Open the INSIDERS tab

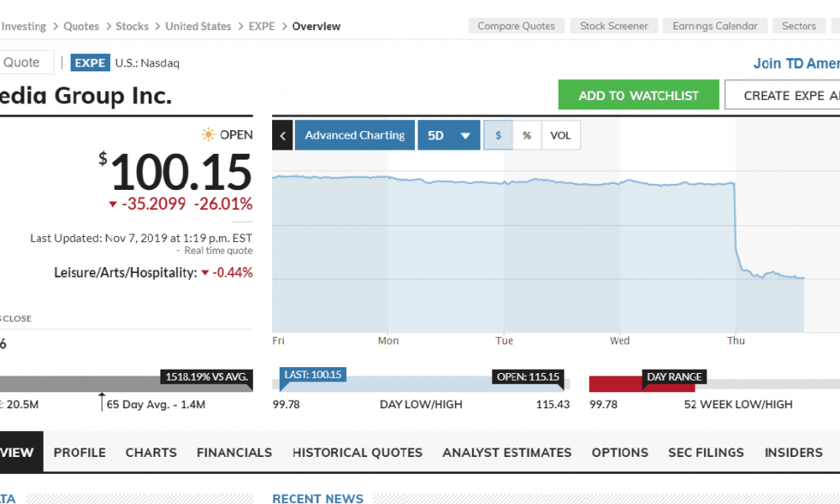794,453
